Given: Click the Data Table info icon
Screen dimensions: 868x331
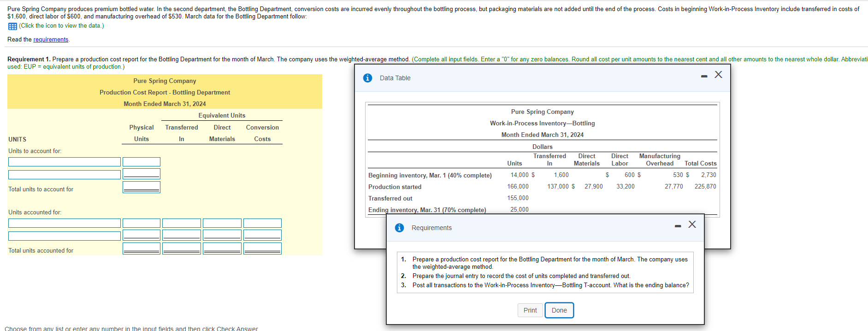Looking at the screenshot, I should point(367,78).
